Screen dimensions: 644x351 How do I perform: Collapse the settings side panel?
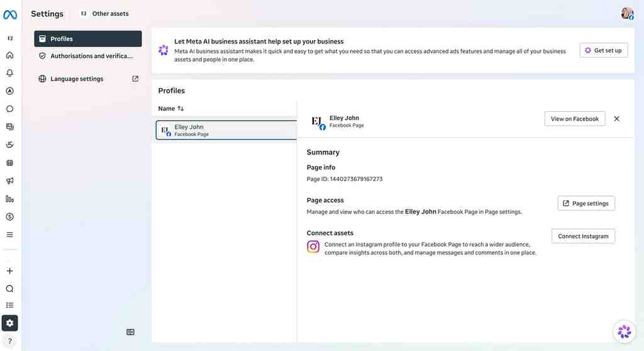pos(130,332)
